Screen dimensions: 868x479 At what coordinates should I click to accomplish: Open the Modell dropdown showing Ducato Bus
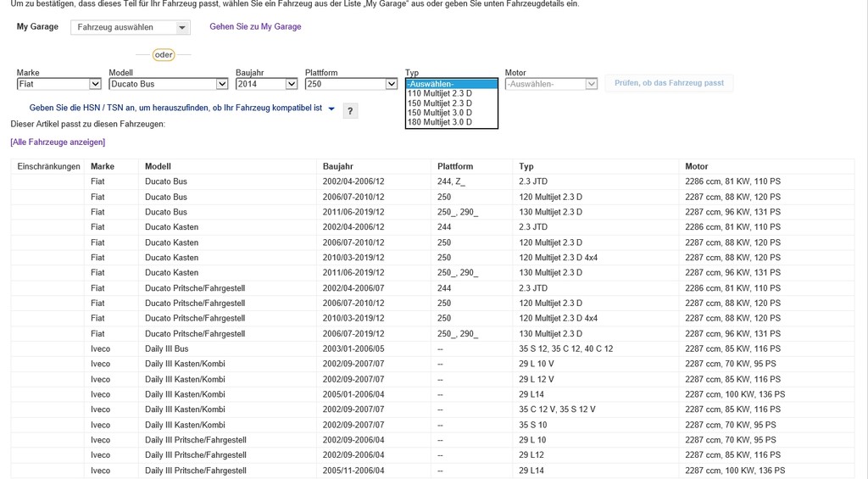click(x=169, y=84)
